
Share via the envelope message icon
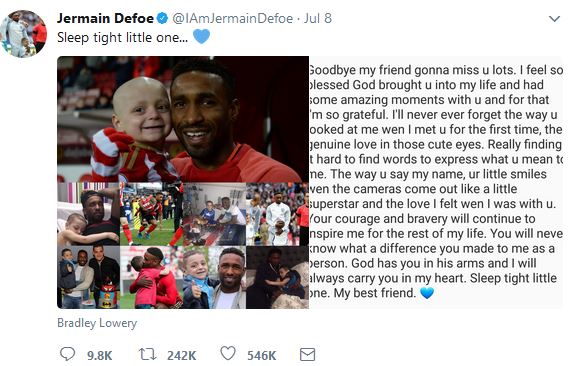pos(307,354)
